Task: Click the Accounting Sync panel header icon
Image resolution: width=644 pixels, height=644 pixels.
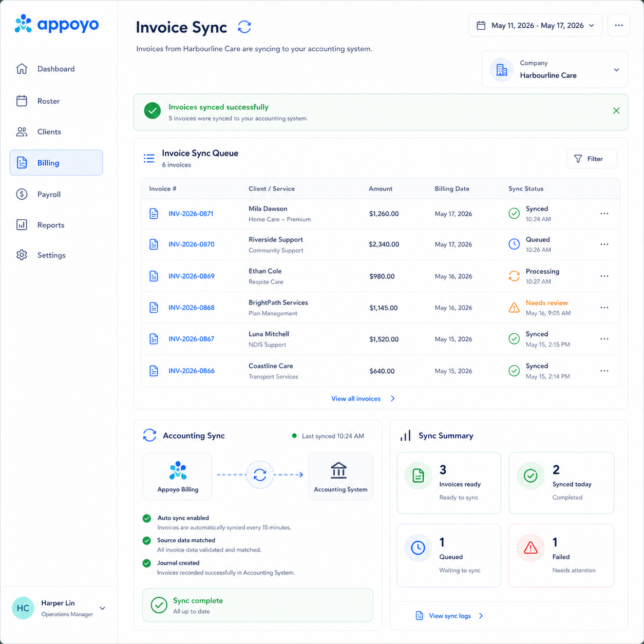Action: pyautogui.click(x=149, y=435)
